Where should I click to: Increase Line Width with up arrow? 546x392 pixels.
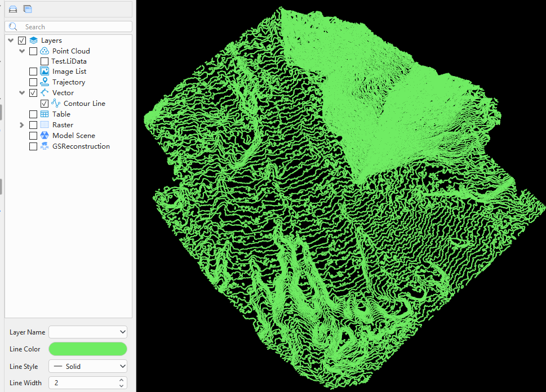[x=121, y=380]
